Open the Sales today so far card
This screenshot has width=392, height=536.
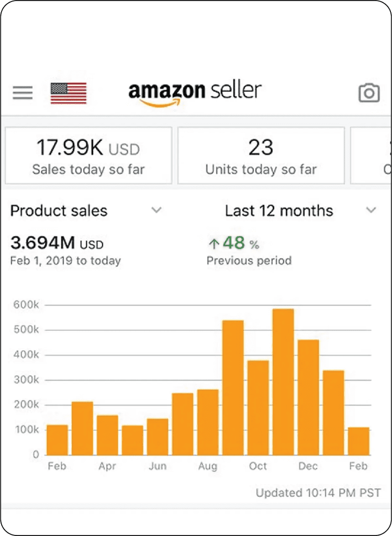coord(88,155)
